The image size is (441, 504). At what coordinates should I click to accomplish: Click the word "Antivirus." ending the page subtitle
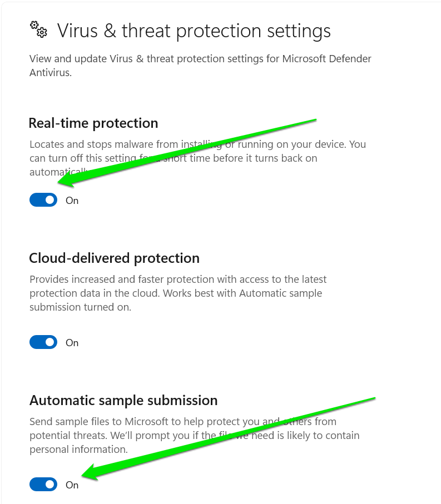tap(51, 72)
